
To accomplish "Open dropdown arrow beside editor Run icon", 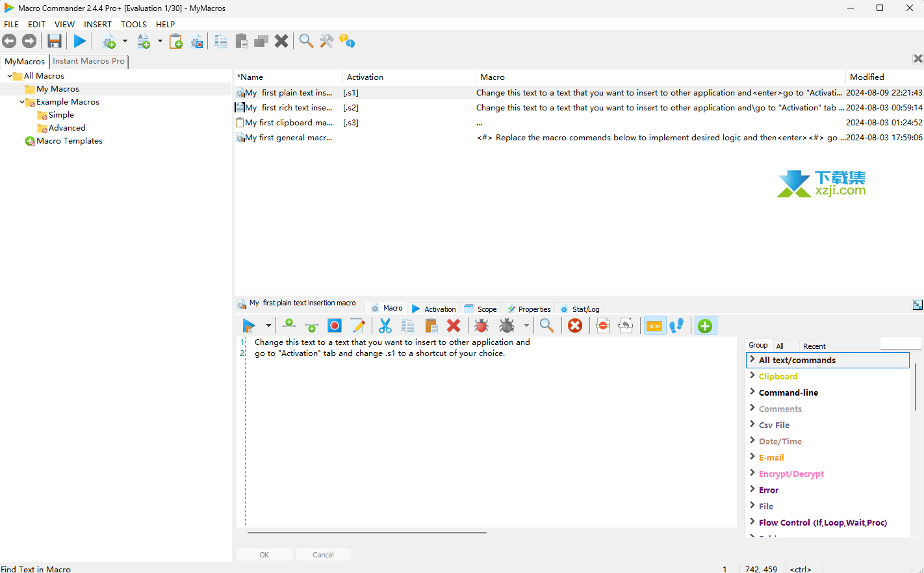I will coord(268,325).
